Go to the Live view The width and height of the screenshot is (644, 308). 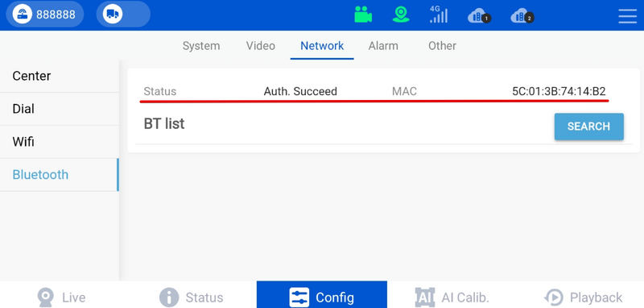[62, 297]
